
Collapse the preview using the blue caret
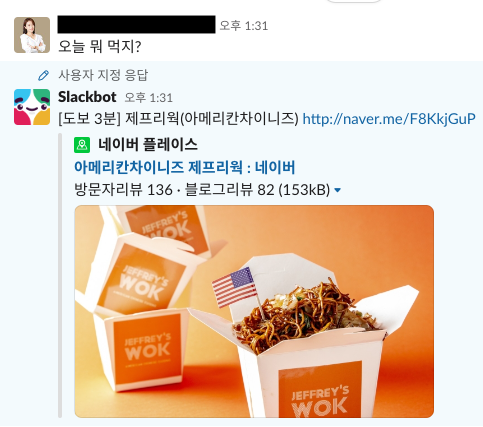(x=337, y=190)
